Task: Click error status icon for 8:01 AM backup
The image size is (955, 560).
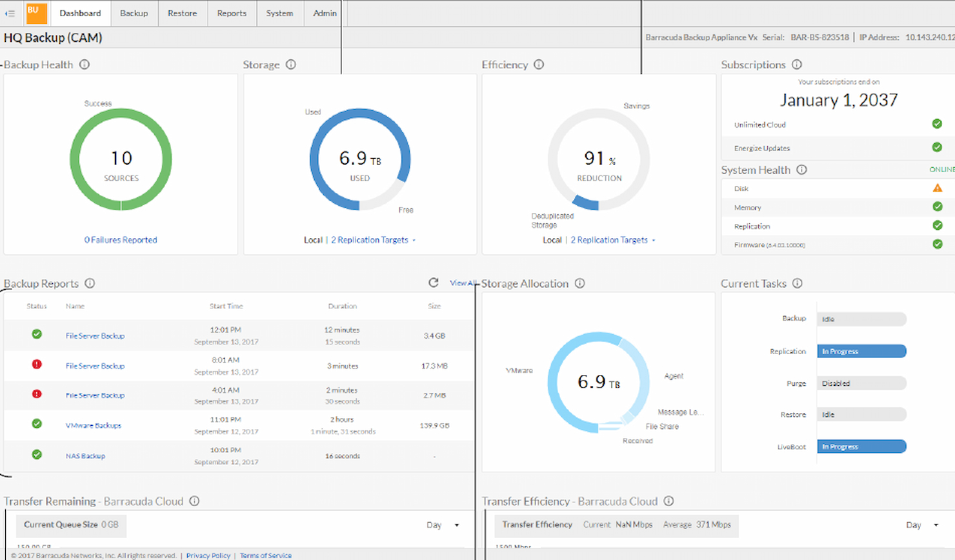Action: point(37,365)
